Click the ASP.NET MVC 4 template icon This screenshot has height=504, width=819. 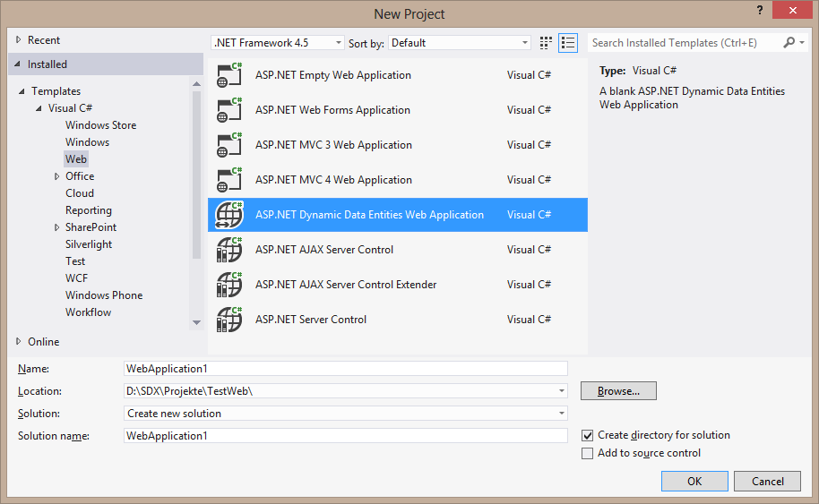point(229,181)
